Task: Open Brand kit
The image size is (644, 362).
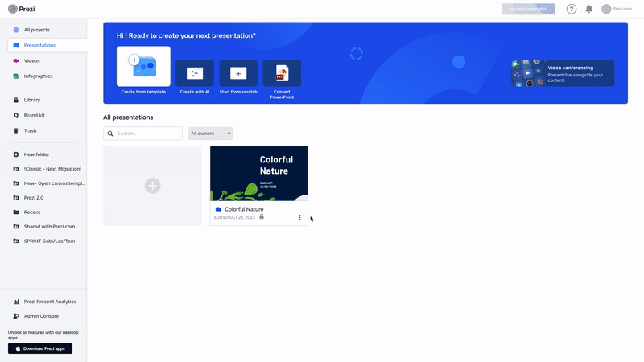Action: click(34, 115)
